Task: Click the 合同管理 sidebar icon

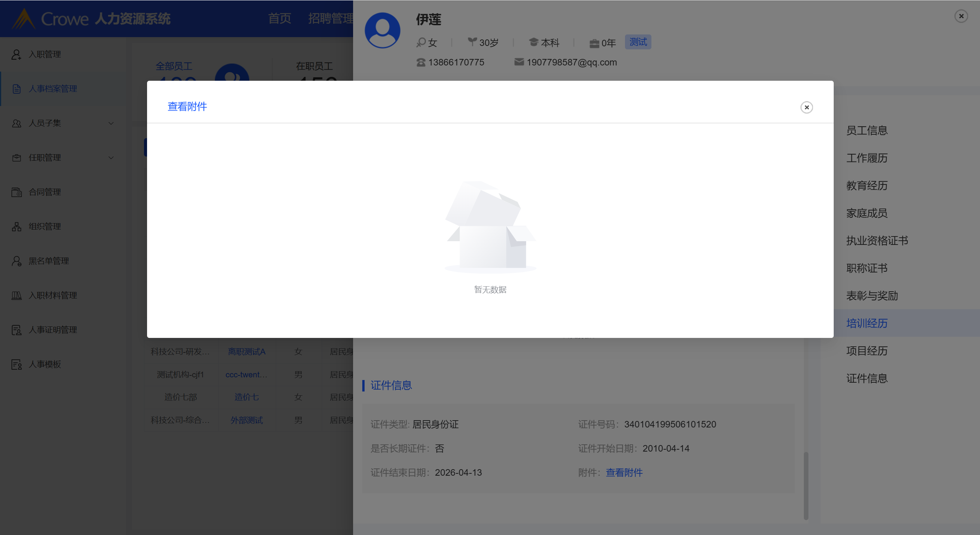Action: [x=16, y=192]
